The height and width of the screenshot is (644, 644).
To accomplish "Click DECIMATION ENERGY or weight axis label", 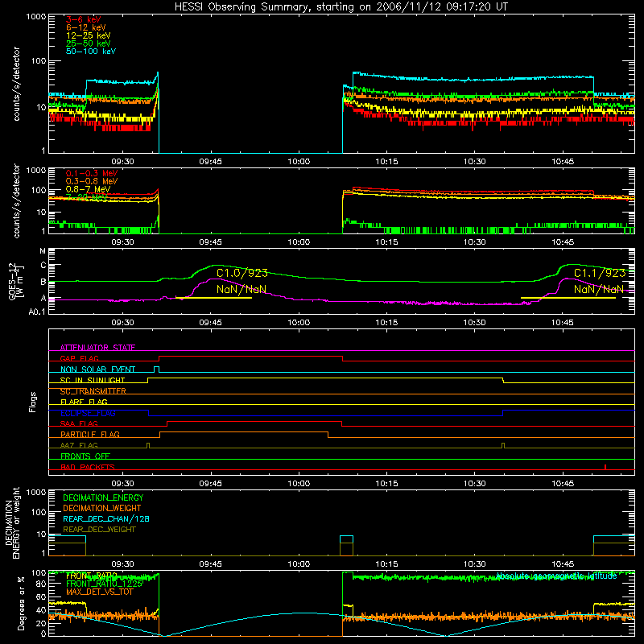I will (x=12, y=522).
